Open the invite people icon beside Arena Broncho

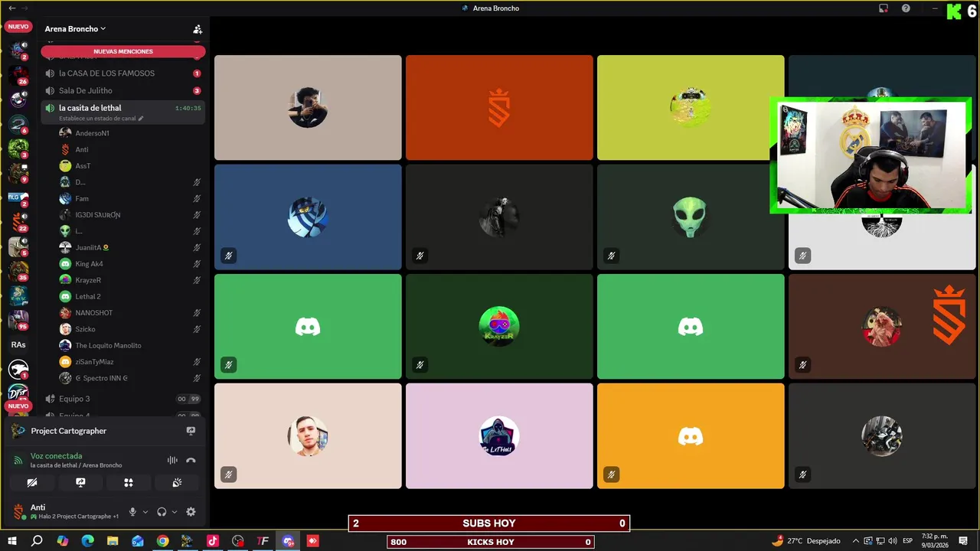tap(198, 29)
